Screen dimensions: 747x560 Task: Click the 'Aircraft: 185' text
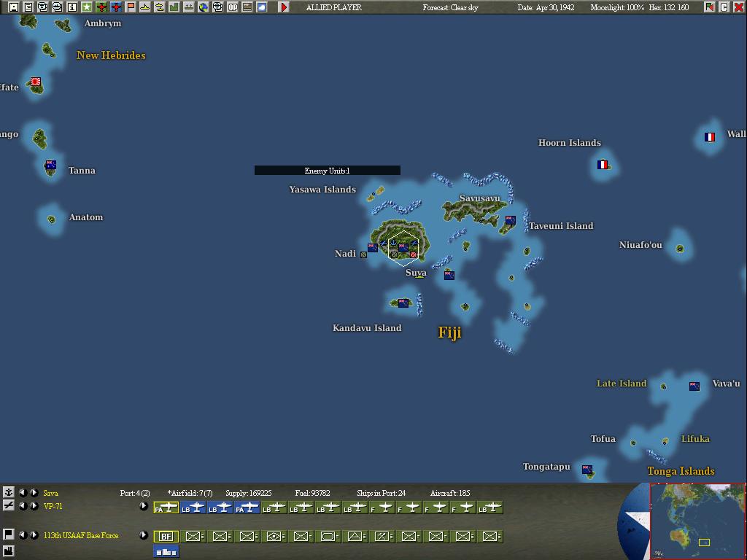tap(449, 493)
